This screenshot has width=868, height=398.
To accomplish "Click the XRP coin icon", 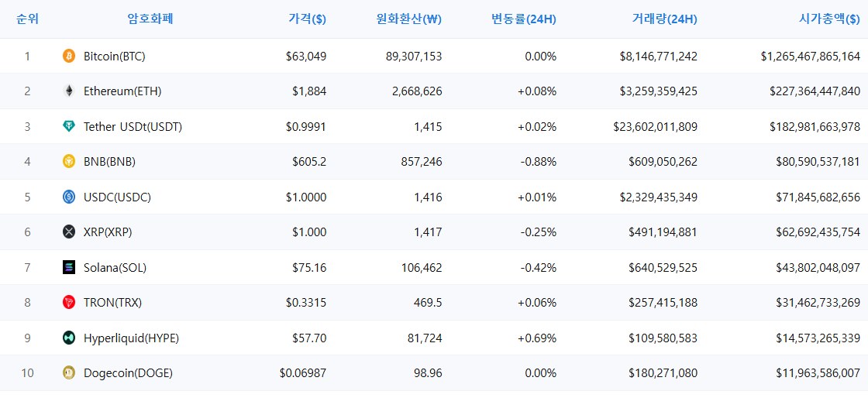I will coord(69,232).
